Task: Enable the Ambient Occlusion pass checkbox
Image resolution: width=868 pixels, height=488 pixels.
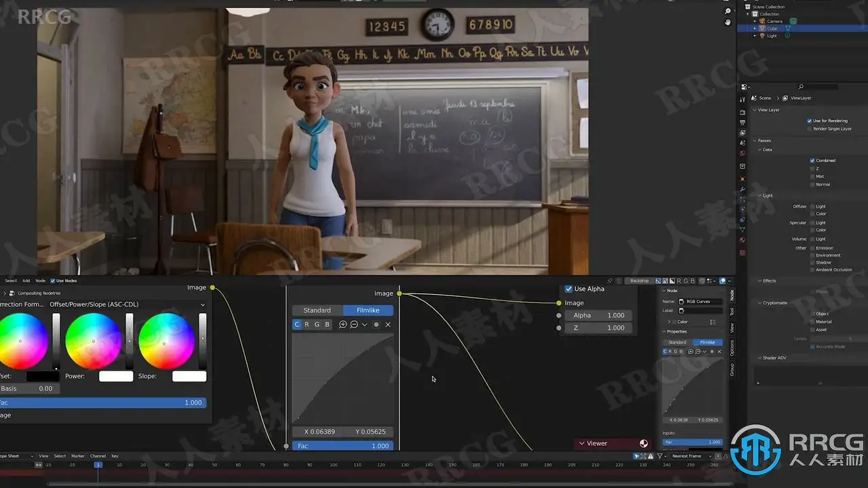Action: 812,270
